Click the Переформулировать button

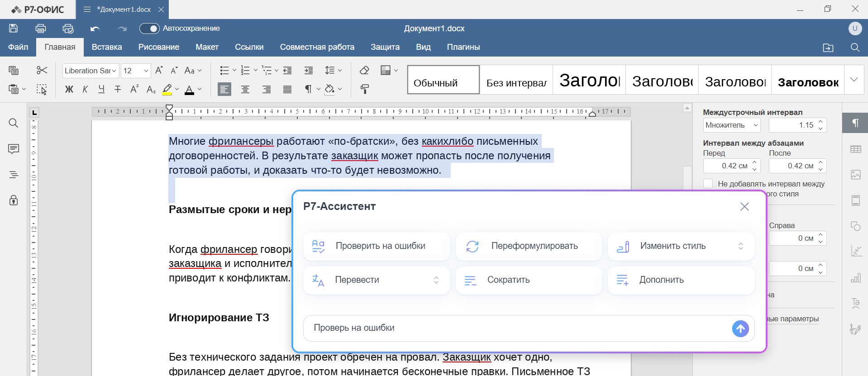[x=529, y=246]
